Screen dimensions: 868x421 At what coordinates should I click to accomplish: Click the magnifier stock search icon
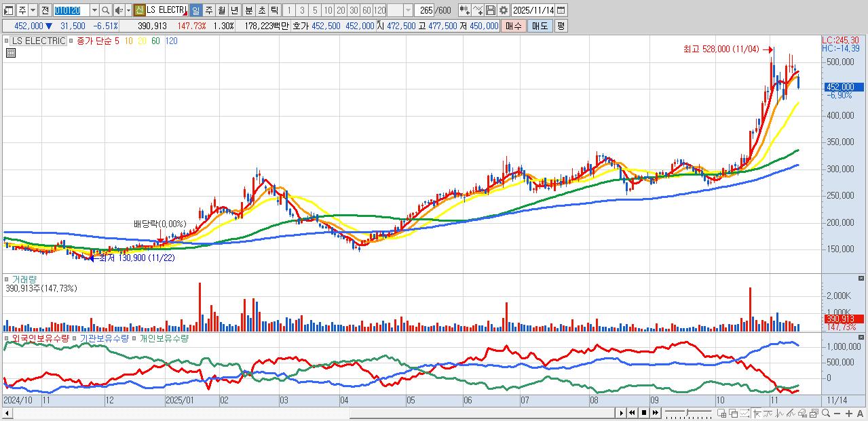click(106, 10)
